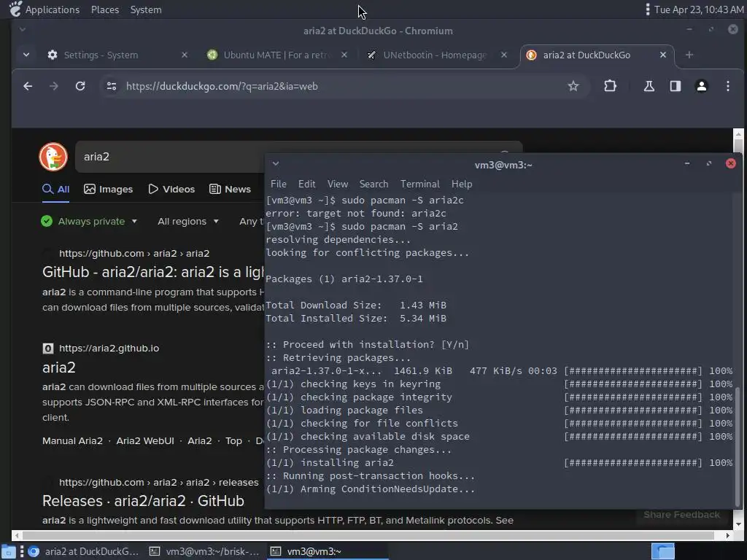Click the Videos search icon
The height and width of the screenshot is (560, 747).
pyautogui.click(x=153, y=189)
